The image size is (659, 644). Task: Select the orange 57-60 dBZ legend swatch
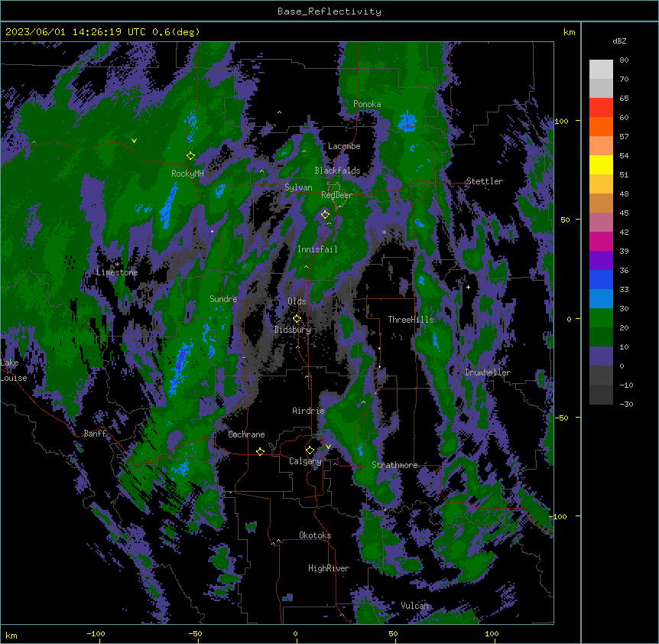[x=601, y=126]
